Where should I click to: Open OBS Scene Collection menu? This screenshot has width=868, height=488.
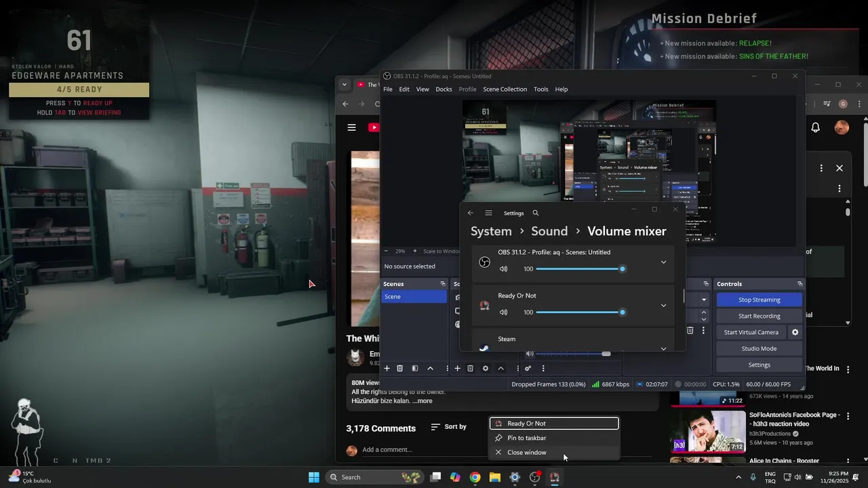[x=505, y=89]
